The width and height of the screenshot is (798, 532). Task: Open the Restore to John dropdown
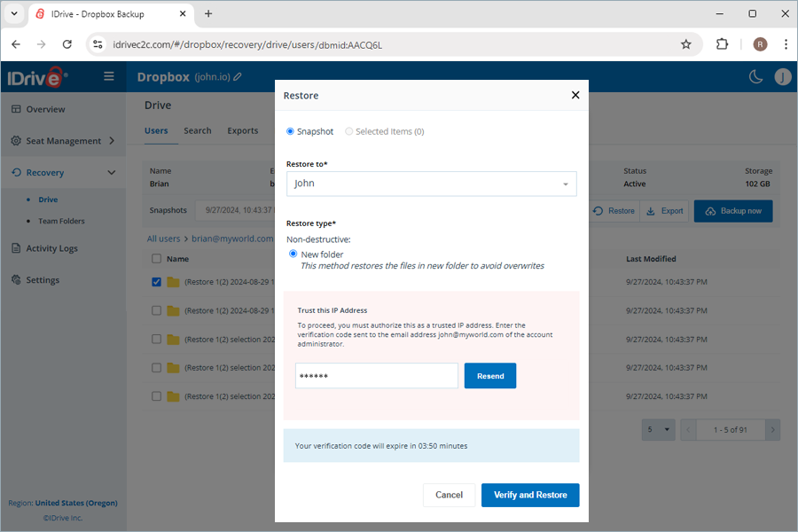(431, 184)
